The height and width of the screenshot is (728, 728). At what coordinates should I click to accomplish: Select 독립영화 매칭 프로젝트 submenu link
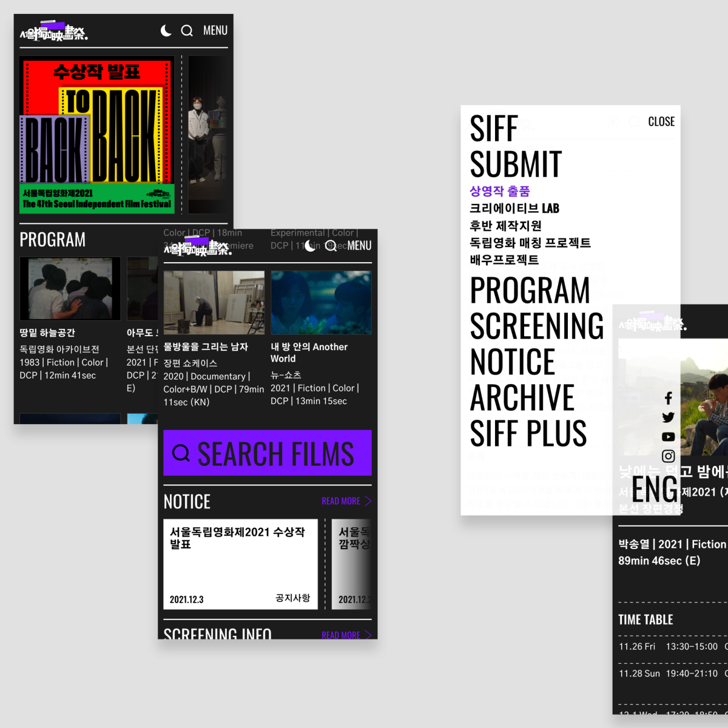click(530, 243)
